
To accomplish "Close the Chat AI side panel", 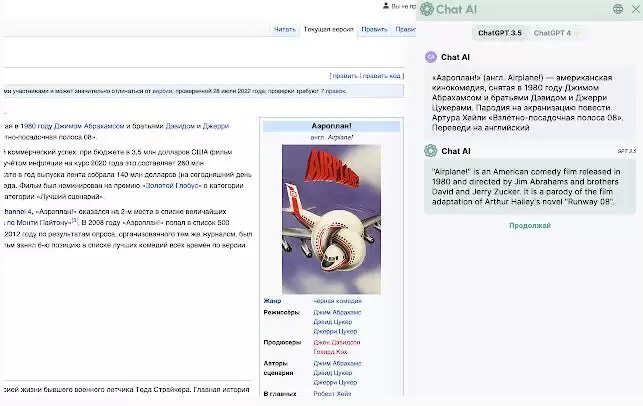I will pos(636,9).
